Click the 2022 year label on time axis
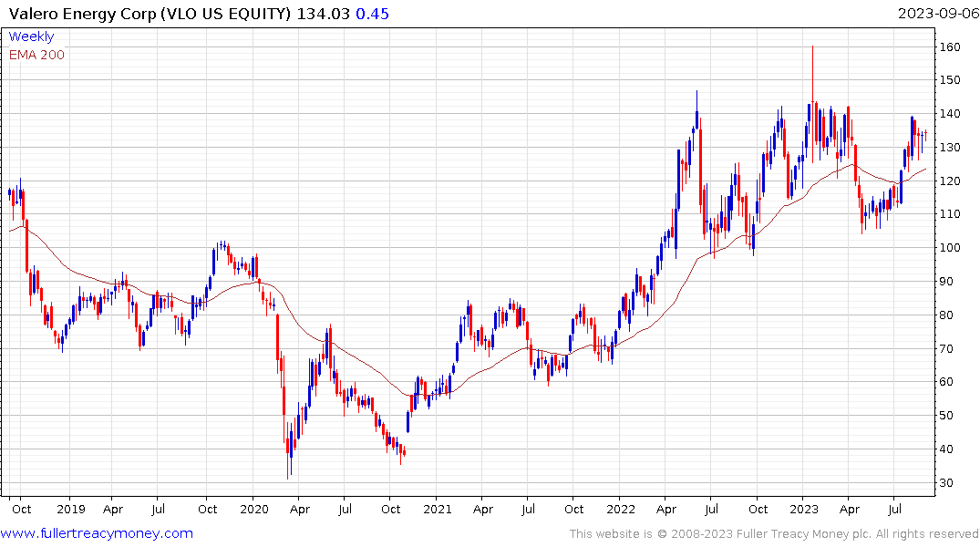 coord(620,509)
